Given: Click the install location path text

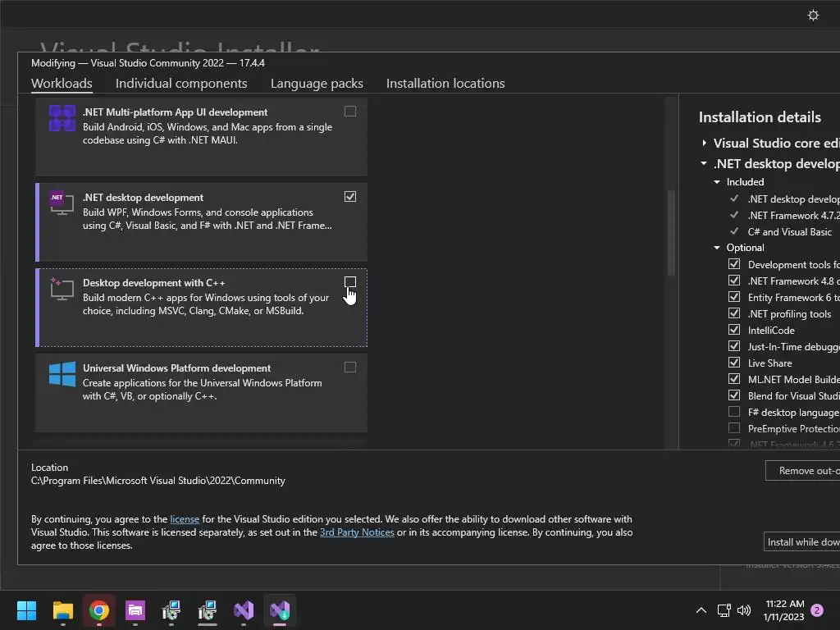Looking at the screenshot, I should [158, 481].
